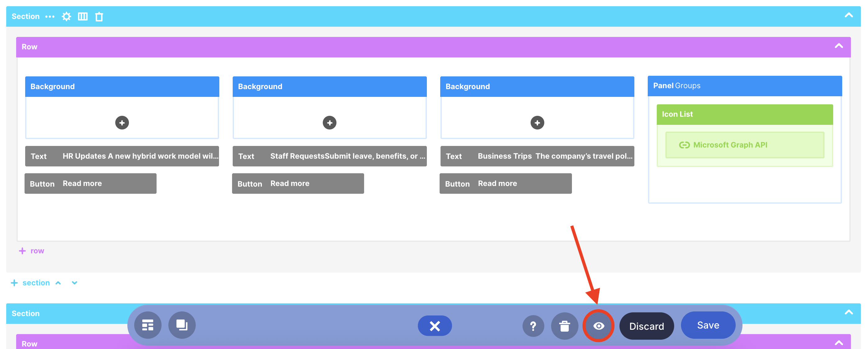Open Section more options ellipsis
The height and width of the screenshot is (349, 868).
(x=50, y=16)
